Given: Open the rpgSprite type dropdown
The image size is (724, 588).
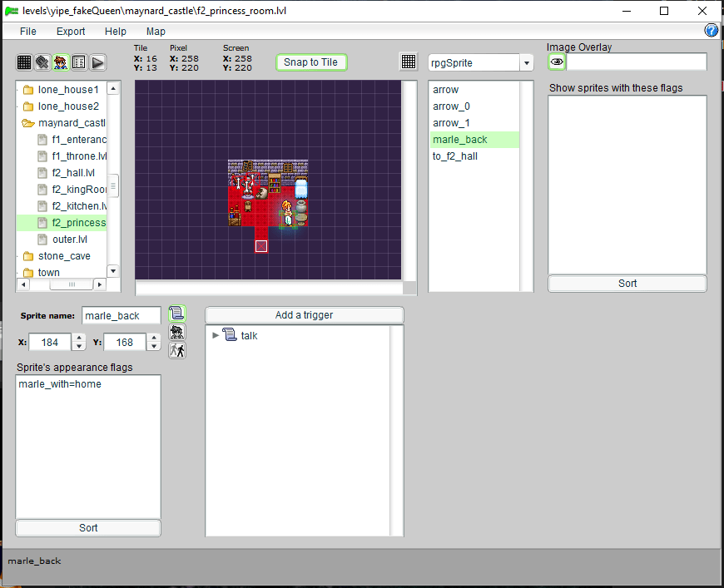Looking at the screenshot, I should coord(526,63).
